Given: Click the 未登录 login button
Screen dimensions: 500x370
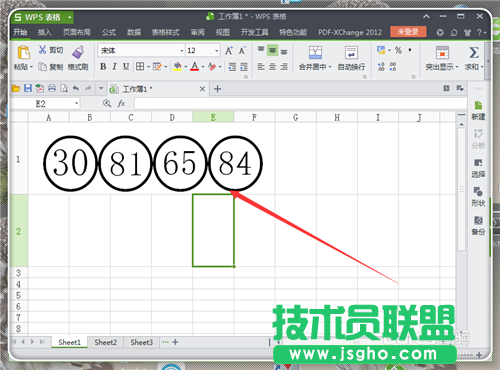Looking at the screenshot, I should click(x=408, y=32).
